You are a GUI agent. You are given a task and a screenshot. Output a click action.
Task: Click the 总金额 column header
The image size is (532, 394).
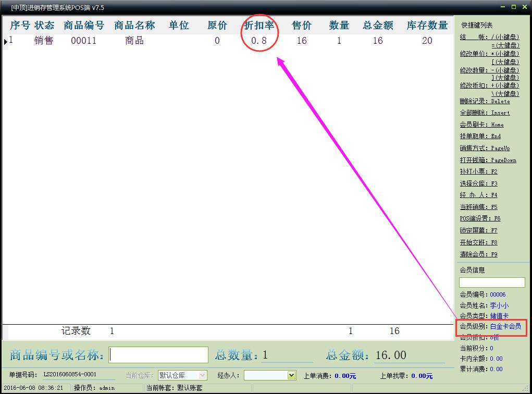coord(378,25)
